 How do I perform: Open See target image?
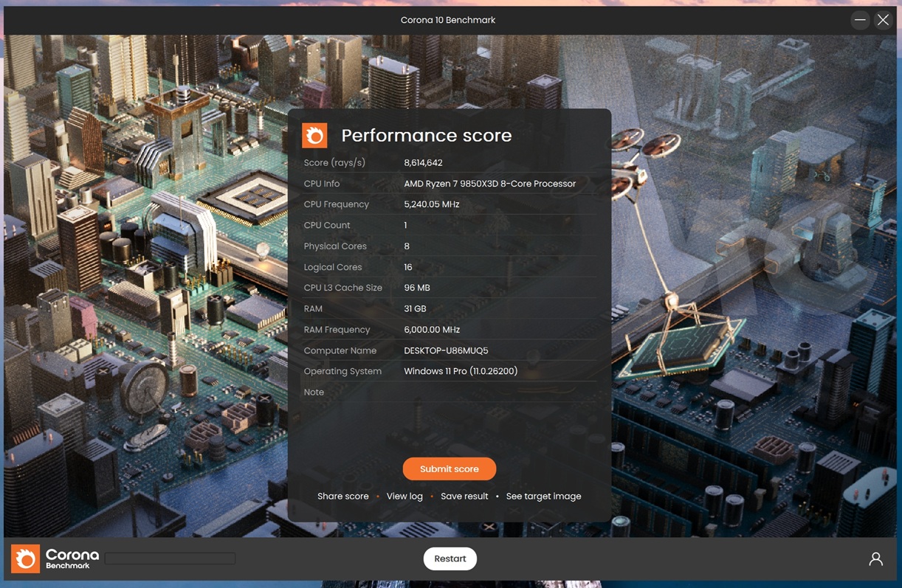(x=544, y=496)
